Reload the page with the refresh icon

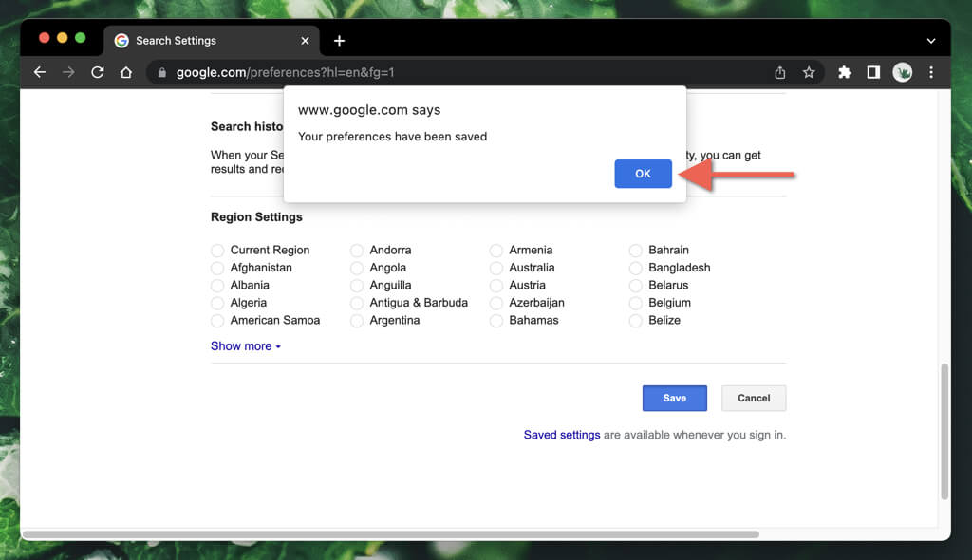tap(97, 72)
